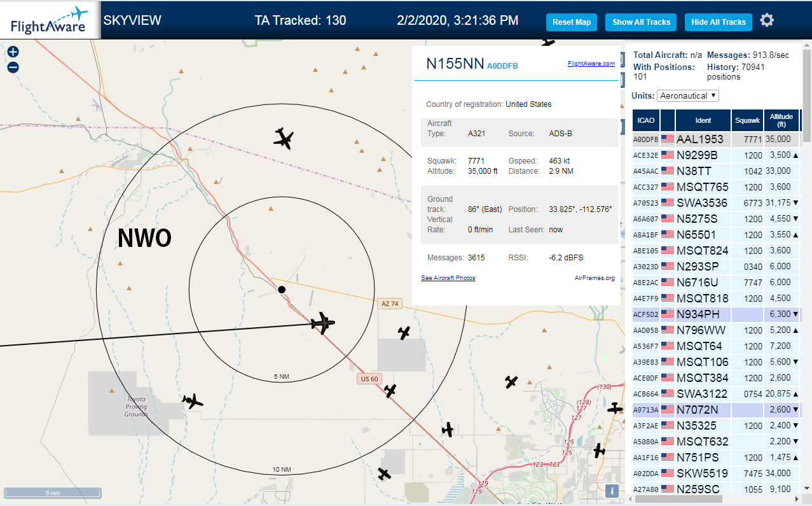This screenshot has height=506, width=812.
Task: Select the MSQT632 row
Action: pos(717,442)
